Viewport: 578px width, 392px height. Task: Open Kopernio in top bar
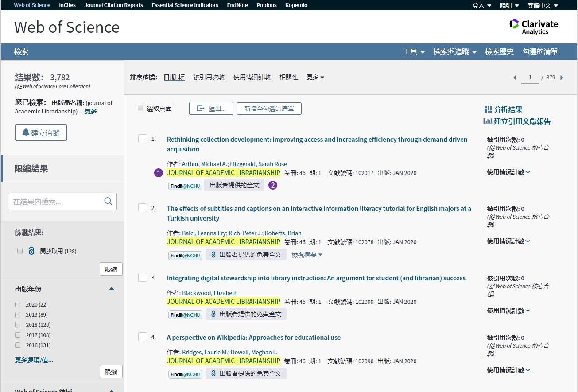(296, 5)
